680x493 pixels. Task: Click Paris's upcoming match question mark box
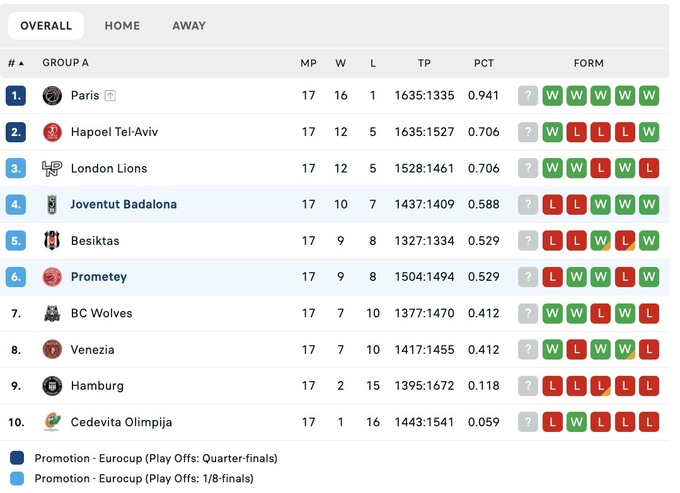point(528,96)
